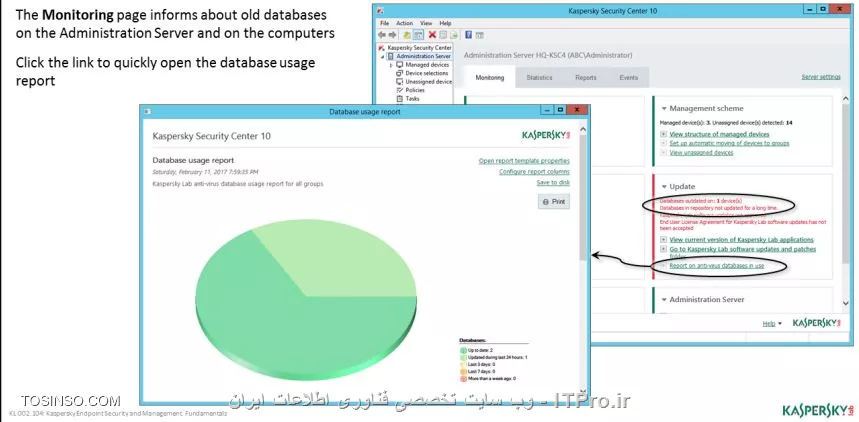Viewport: 859px width, 422px height.
Task: Click Updated during last 24 hours legend swatch
Action: (463, 357)
